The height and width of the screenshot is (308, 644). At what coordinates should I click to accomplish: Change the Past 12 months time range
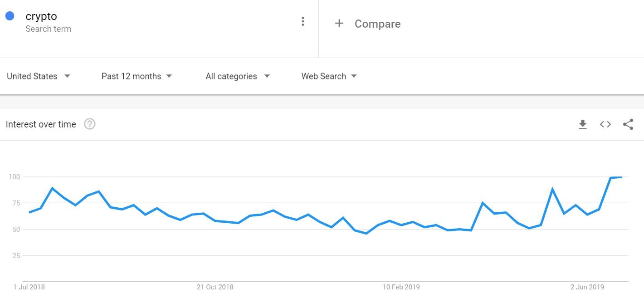pyautogui.click(x=137, y=76)
